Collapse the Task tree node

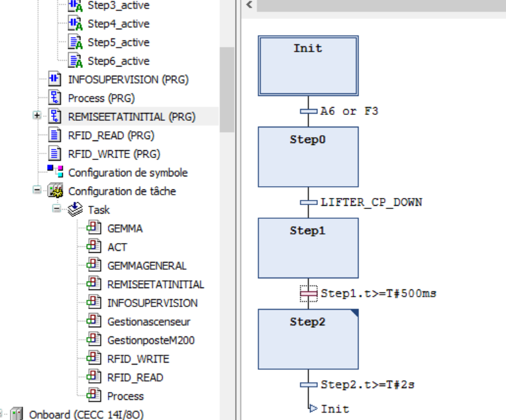coord(57,210)
